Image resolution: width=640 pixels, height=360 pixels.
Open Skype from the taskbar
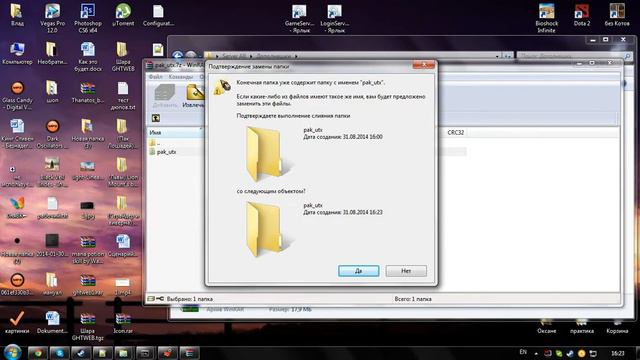tap(60, 353)
